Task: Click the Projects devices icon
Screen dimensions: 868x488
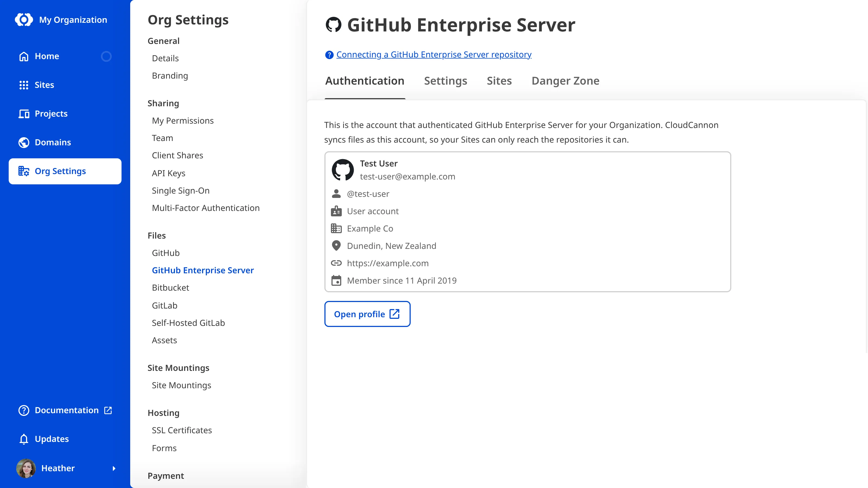Action: pos(24,114)
